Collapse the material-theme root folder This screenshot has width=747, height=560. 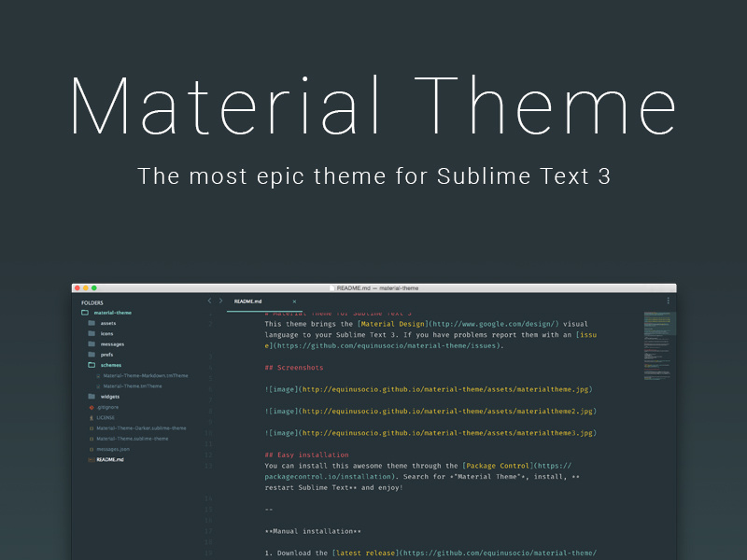click(106, 313)
